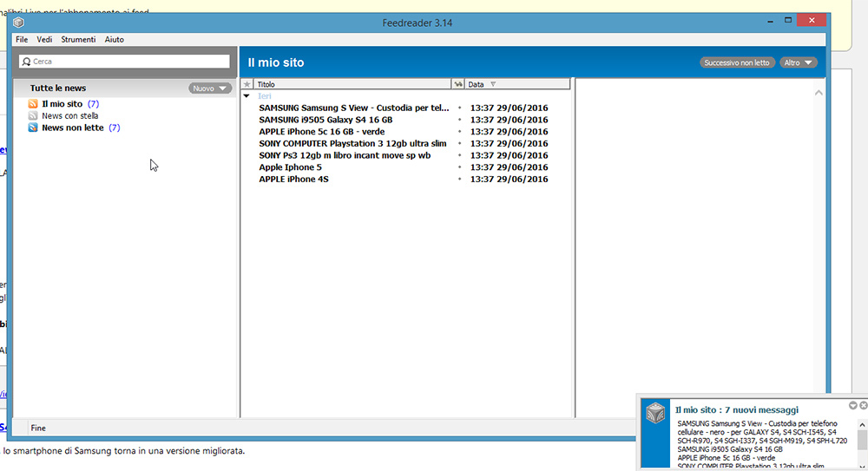Toggle read dot for Samsung S View row
The image size is (868, 471).
[x=459, y=108]
